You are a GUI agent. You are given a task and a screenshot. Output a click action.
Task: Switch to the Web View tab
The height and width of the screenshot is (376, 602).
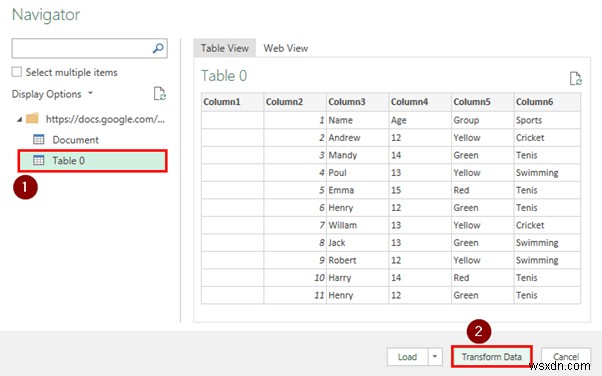(x=286, y=48)
